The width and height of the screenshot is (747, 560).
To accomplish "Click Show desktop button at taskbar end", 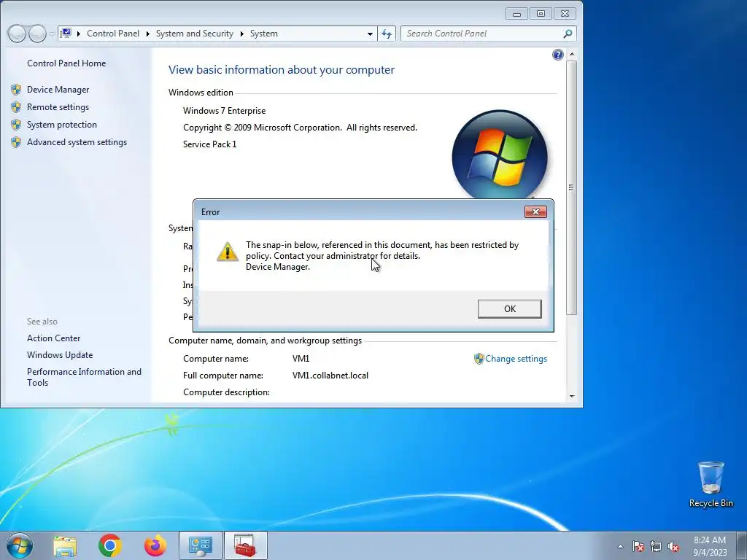I will (742, 545).
